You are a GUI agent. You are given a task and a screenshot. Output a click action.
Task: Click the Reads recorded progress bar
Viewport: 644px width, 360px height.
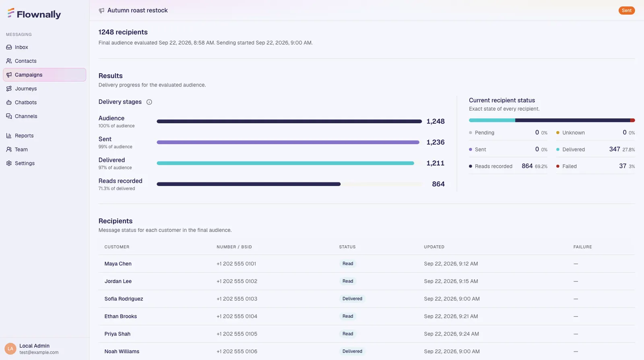(x=289, y=184)
